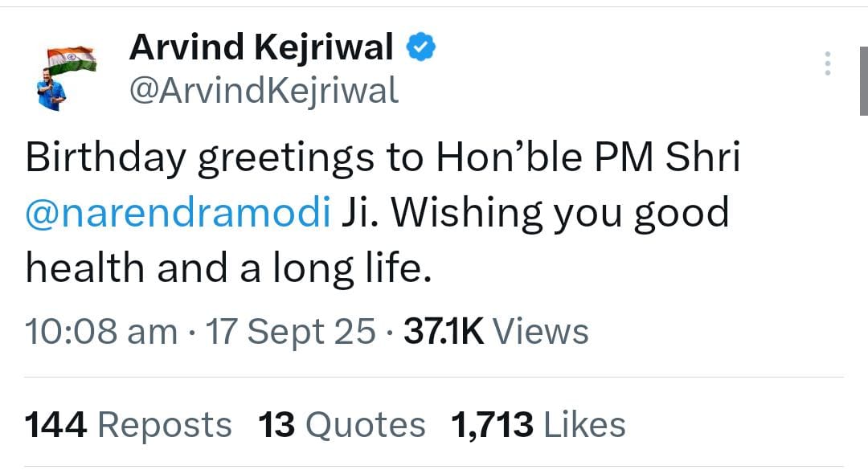Click the 10:08 am timestamp
This screenshot has height=474, width=868.
[101, 331]
